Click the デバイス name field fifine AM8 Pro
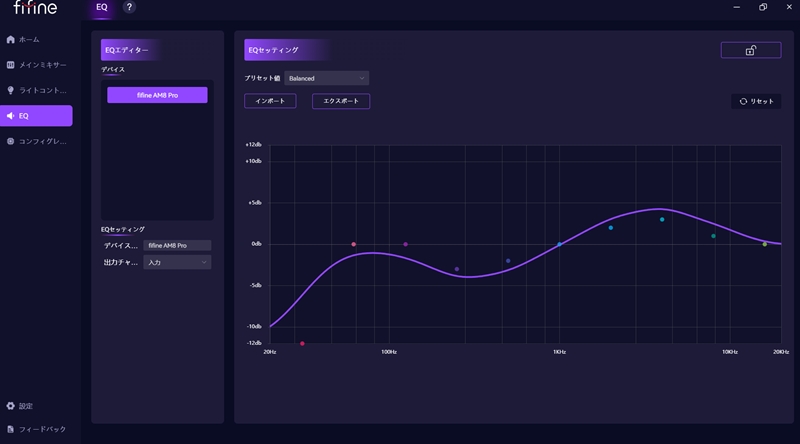 click(177, 245)
